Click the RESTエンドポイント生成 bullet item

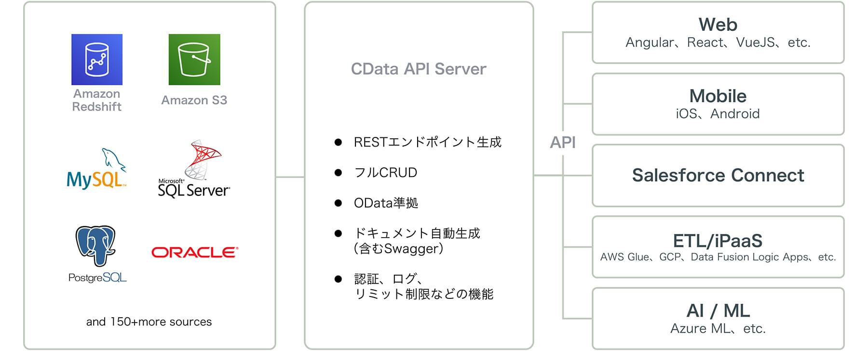coord(427,142)
